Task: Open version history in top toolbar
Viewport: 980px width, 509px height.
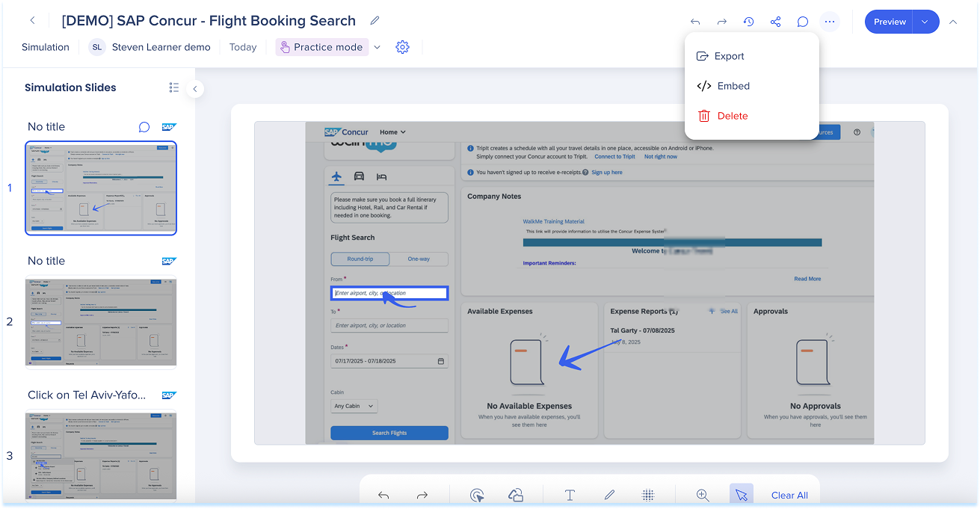Action: coord(748,22)
